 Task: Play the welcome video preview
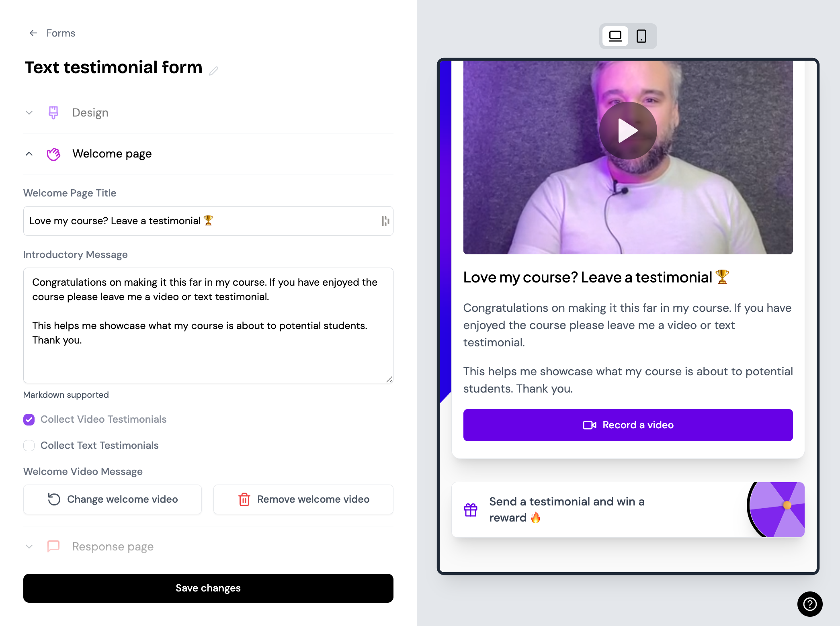coord(628,131)
